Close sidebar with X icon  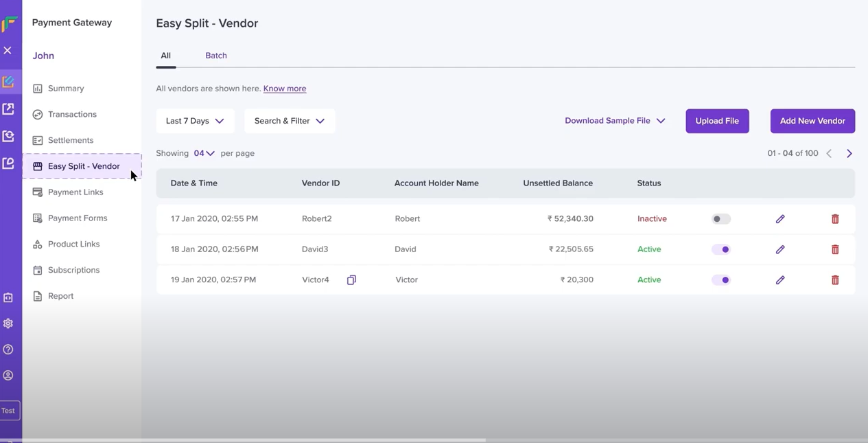(8, 50)
